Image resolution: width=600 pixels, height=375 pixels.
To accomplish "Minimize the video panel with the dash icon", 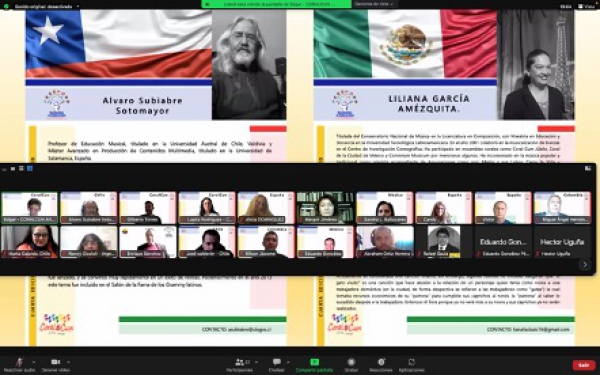I will pos(5,169).
